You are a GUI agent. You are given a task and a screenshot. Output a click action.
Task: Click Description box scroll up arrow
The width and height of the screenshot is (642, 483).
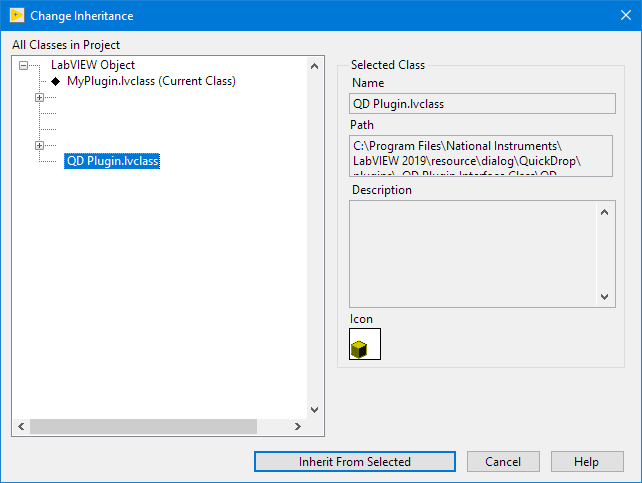[604, 212]
